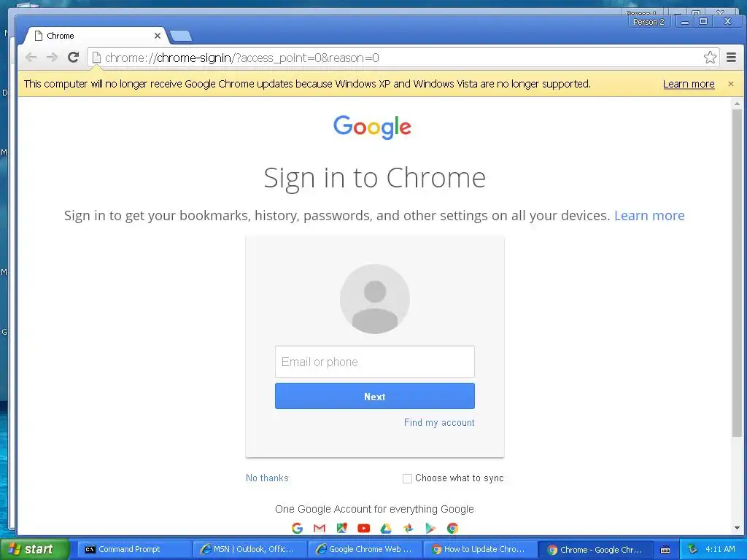The width and height of the screenshot is (747, 560).
Task: Bookmark this page with the star icon
Action: pyautogui.click(x=710, y=58)
